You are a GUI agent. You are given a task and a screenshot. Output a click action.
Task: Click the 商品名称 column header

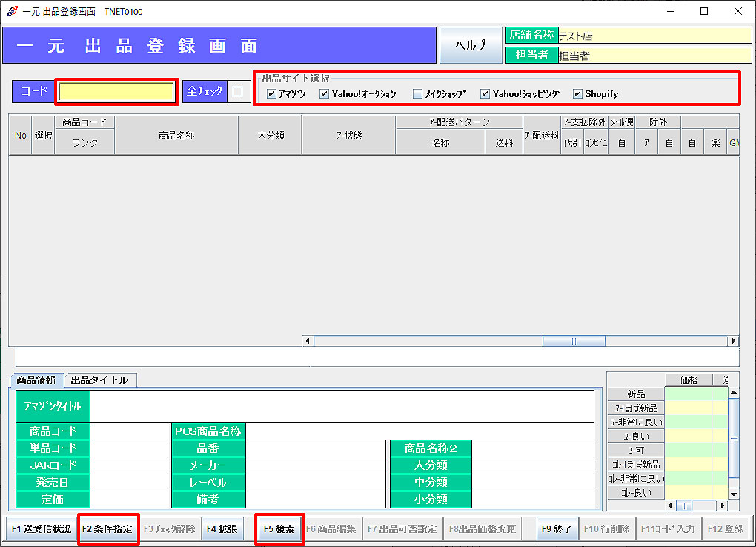pyautogui.click(x=176, y=135)
